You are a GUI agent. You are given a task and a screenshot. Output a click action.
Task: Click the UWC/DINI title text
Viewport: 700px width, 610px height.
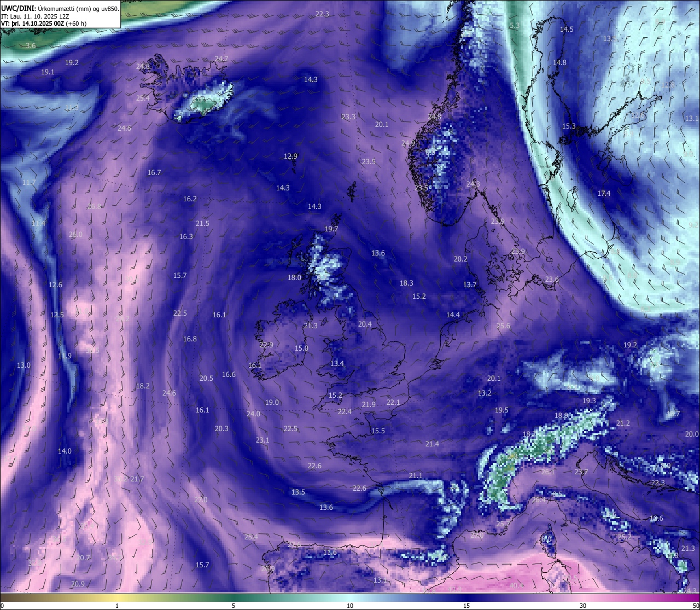pos(18,8)
